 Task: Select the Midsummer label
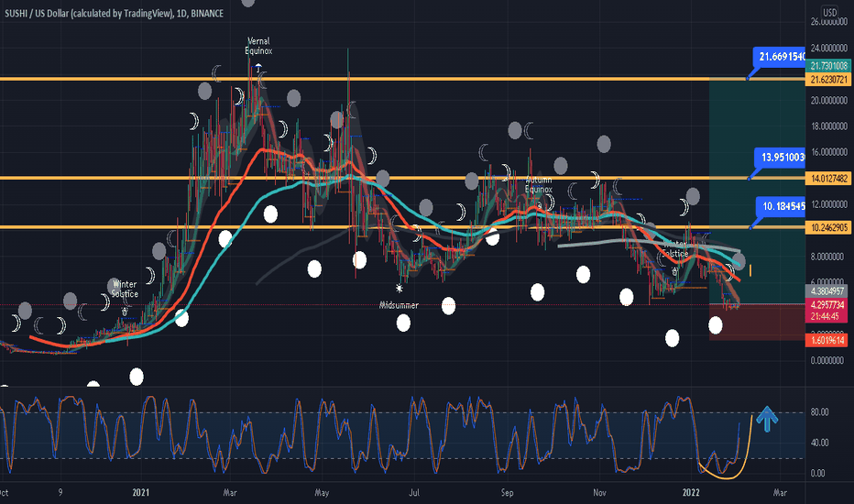tap(399, 306)
